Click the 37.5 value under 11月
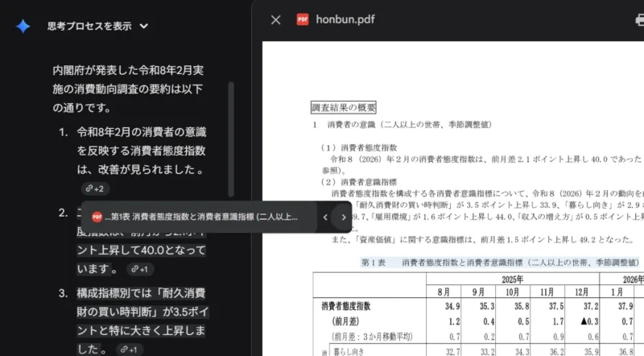The image size is (644, 356). (556, 306)
